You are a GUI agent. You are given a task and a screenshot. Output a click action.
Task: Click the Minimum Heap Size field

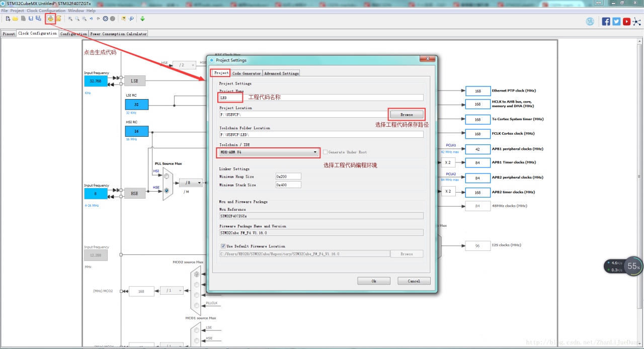point(288,177)
